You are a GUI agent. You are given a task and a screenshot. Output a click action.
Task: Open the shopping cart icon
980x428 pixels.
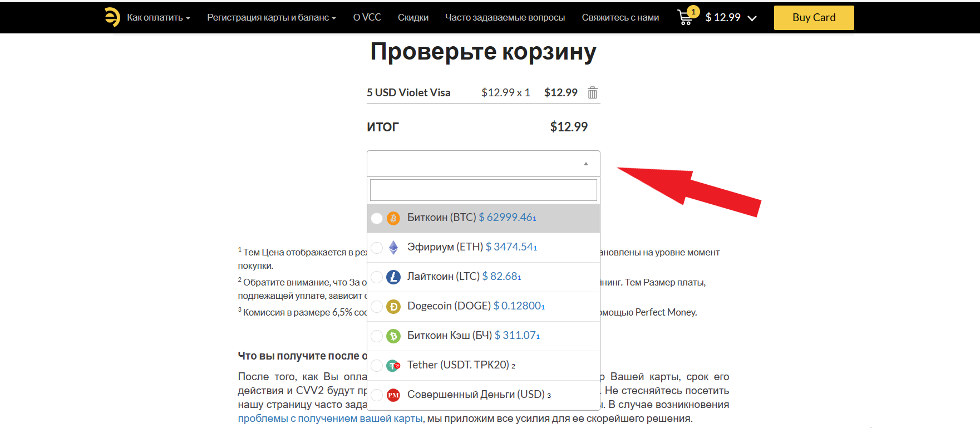point(685,17)
